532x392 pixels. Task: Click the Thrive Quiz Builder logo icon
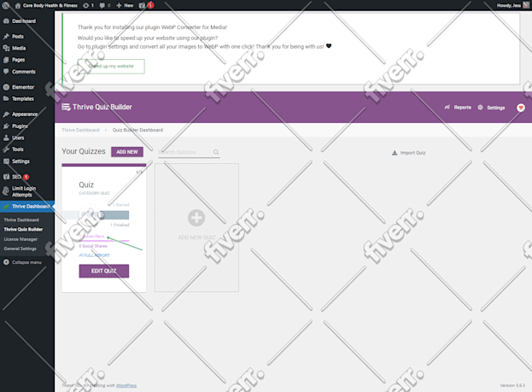pyautogui.click(x=66, y=108)
